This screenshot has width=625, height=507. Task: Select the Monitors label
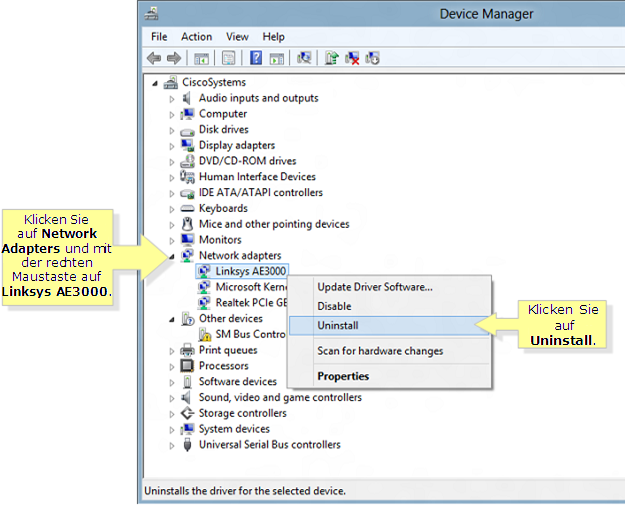coord(220,240)
